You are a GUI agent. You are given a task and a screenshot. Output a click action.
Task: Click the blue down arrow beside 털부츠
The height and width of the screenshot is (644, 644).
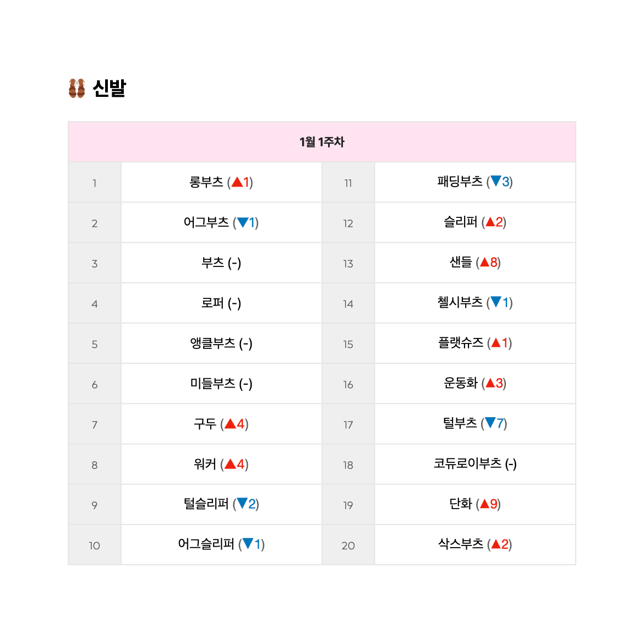pyautogui.click(x=490, y=423)
